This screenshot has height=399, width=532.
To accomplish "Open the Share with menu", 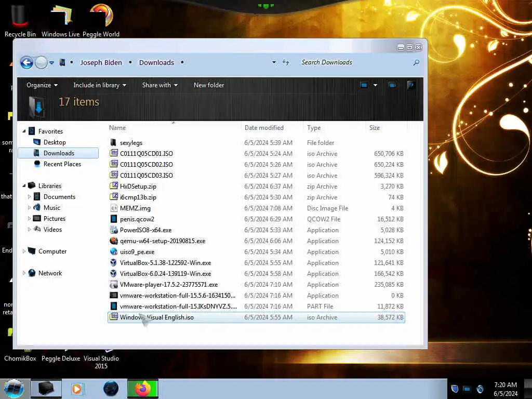I will [160, 85].
